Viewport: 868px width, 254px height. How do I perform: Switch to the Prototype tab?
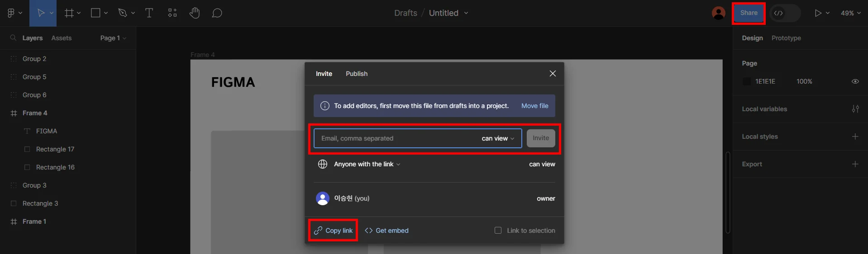[786, 38]
